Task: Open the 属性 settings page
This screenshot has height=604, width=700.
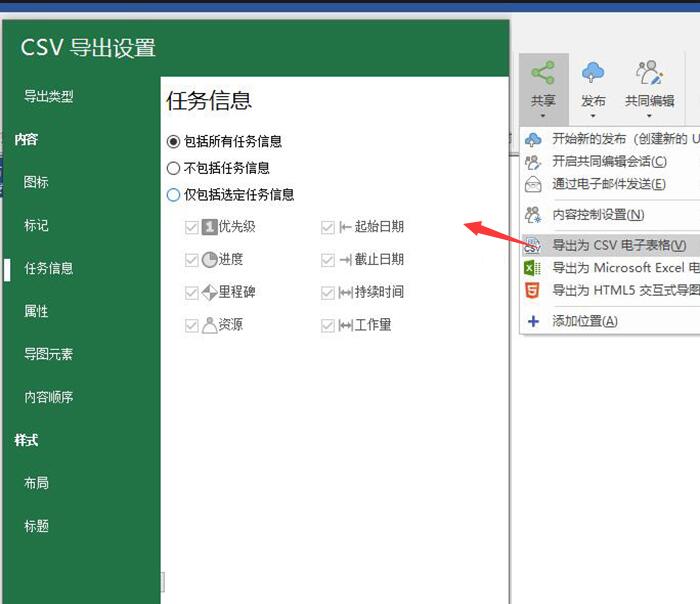Action: pyautogui.click(x=36, y=311)
